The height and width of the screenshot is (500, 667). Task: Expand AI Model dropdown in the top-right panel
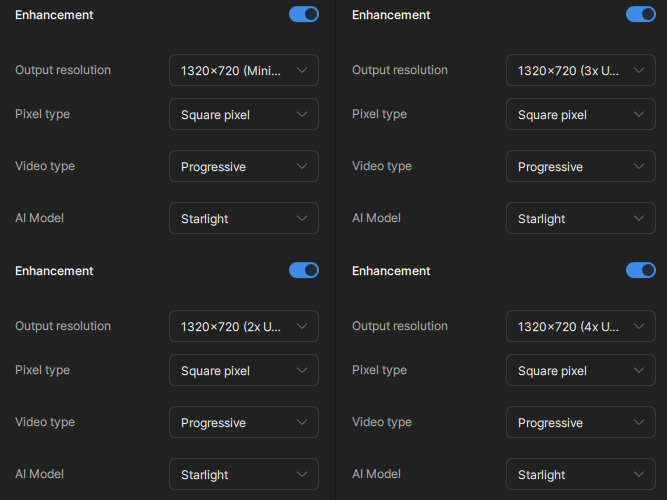581,218
